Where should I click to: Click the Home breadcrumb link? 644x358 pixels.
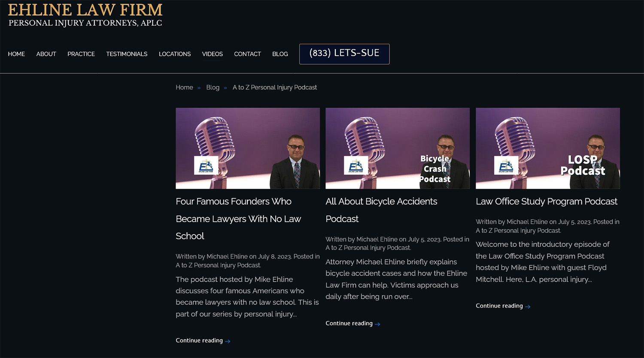[184, 87]
